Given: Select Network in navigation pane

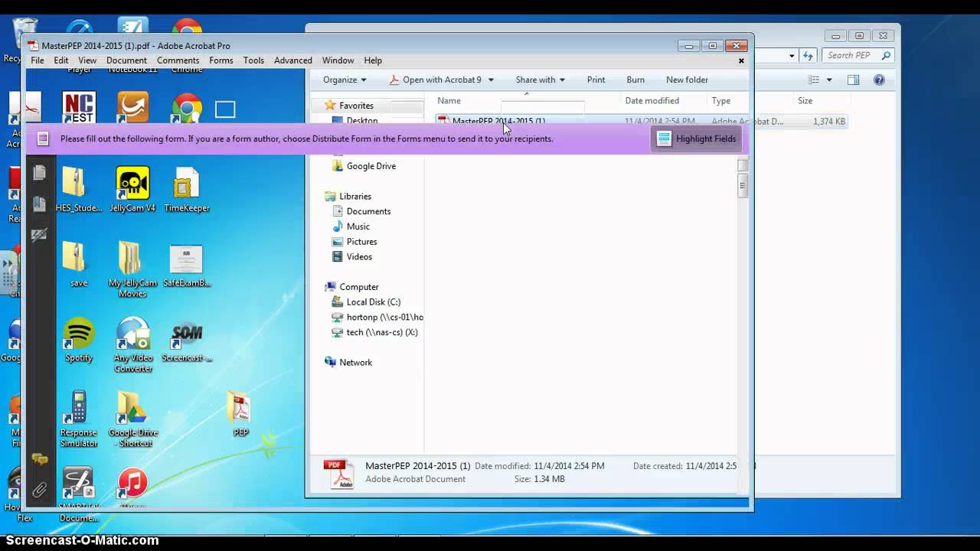Looking at the screenshot, I should [x=355, y=363].
